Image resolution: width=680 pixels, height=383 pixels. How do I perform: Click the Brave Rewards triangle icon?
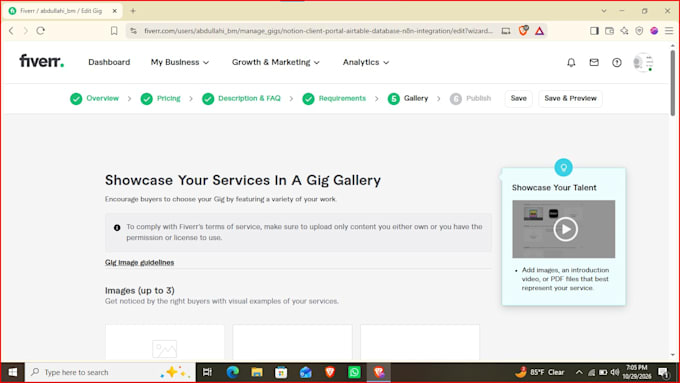(539, 31)
